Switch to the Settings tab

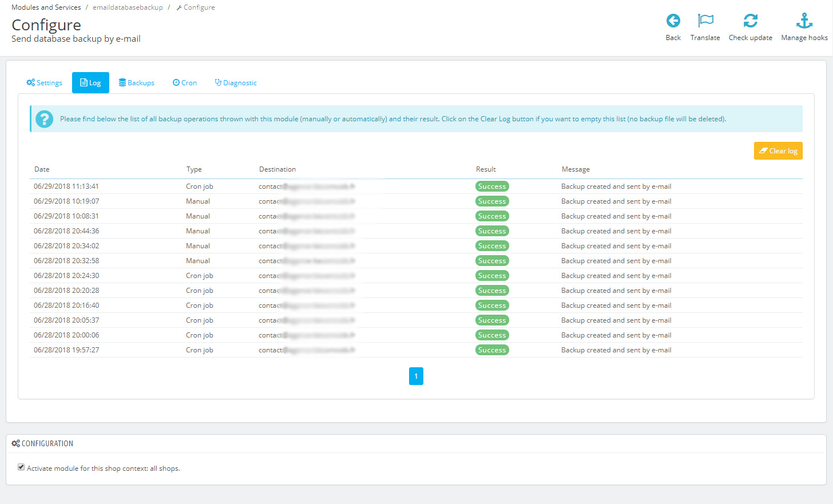(x=44, y=83)
